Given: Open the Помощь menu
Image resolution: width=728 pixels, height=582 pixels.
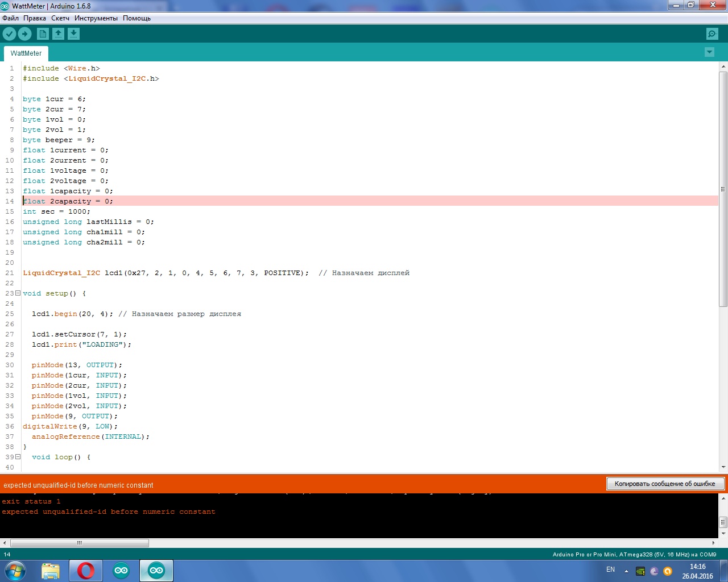Looking at the screenshot, I should tap(137, 18).
